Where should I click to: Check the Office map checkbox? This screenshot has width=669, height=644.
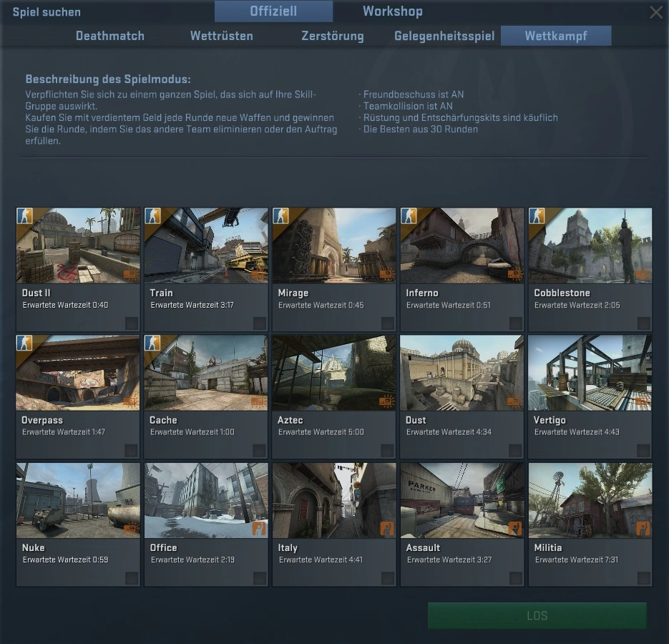(260, 578)
